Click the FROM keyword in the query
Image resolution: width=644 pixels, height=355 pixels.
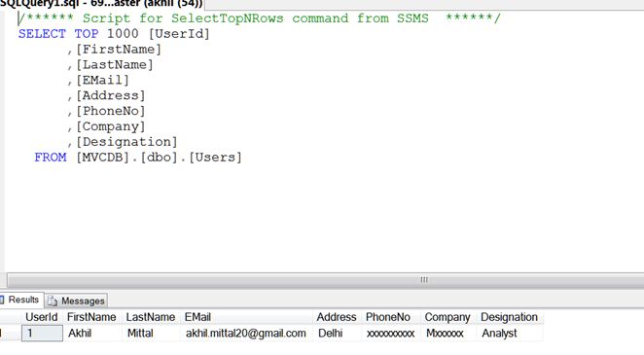51,158
